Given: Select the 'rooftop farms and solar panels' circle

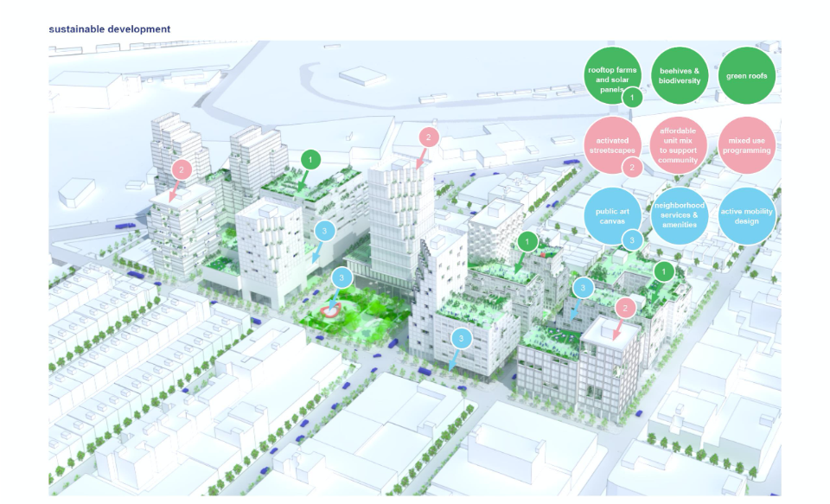Looking at the screenshot, I should pyautogui.click(x=610, y=74).
